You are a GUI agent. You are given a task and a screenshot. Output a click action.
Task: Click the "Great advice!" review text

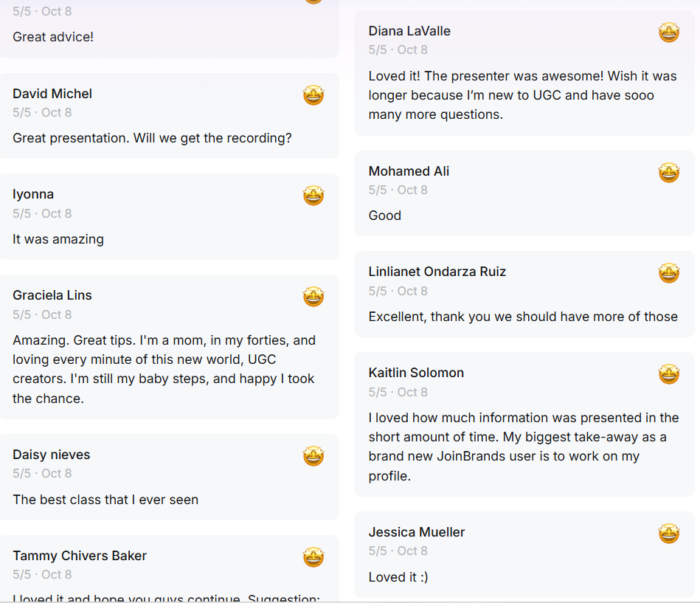(53, 36)
